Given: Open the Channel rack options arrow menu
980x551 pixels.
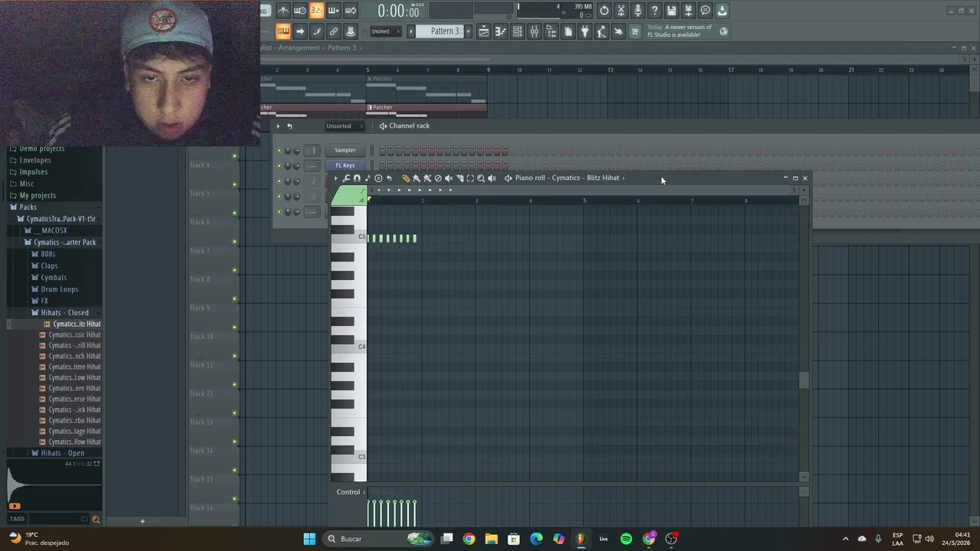Looking at the screenshot, I should click(x=278, y=126).
